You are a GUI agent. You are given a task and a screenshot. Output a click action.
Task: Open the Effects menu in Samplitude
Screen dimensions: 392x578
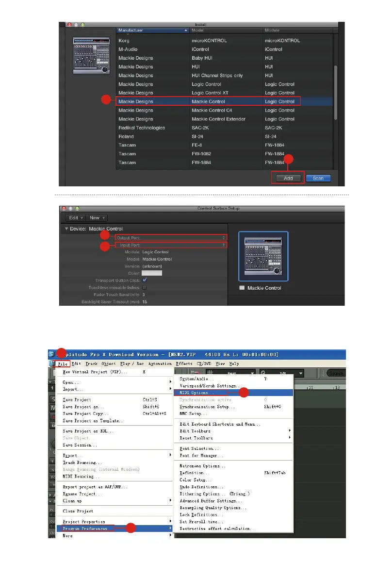pos(184,363)
